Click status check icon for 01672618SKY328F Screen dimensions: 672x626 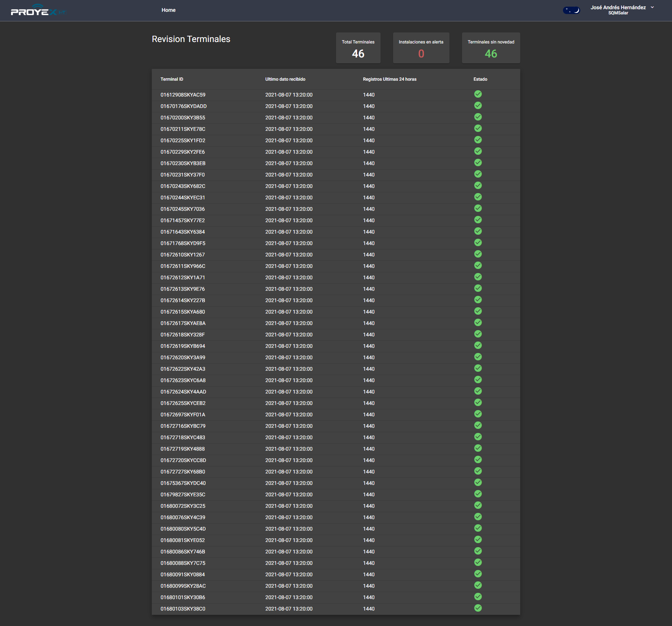point(478,334)
